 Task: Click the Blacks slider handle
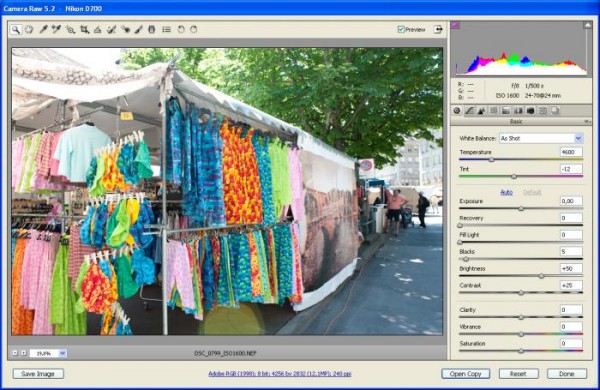(466, 259)
